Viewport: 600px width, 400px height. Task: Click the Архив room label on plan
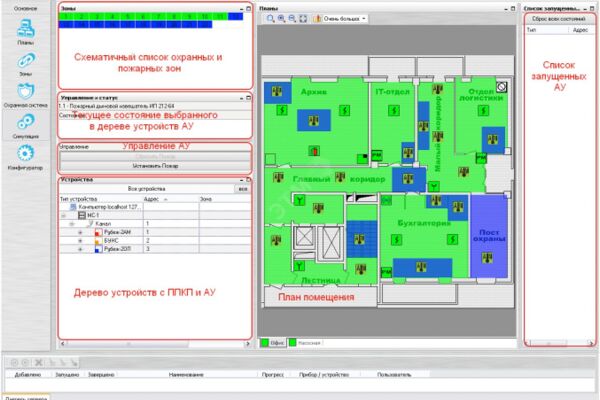click(x=313, y=92)
